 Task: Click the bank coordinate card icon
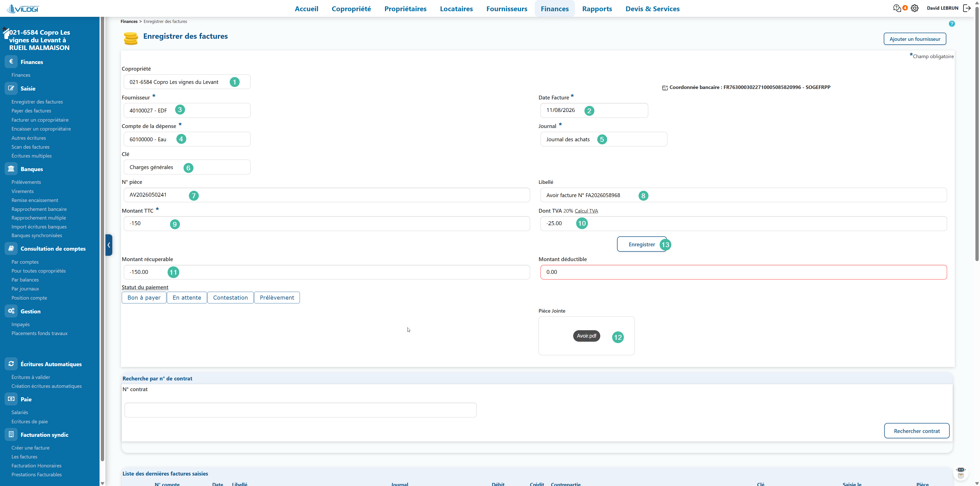click(665, 88)
